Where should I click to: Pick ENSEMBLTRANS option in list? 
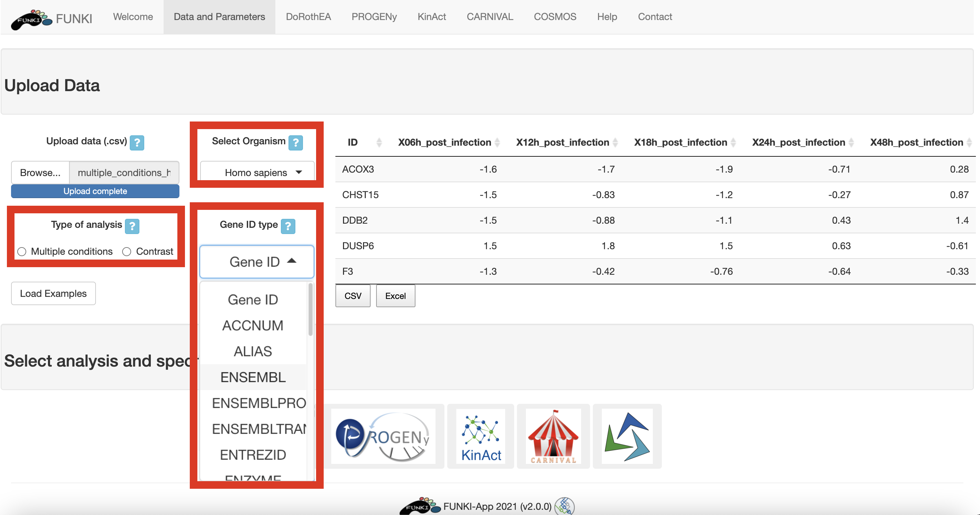pos(253,429)
